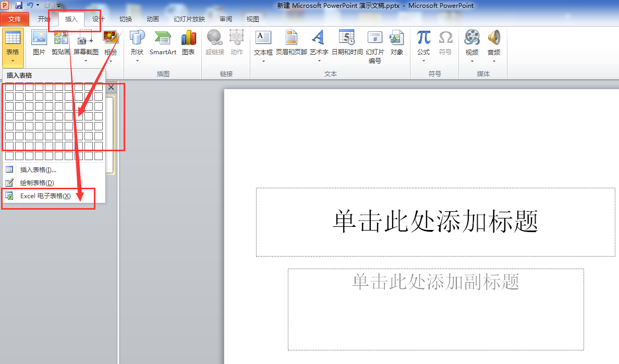Switch to the 设计 design tab
Screen dimensions: 619x364
[x=99, y=19]
